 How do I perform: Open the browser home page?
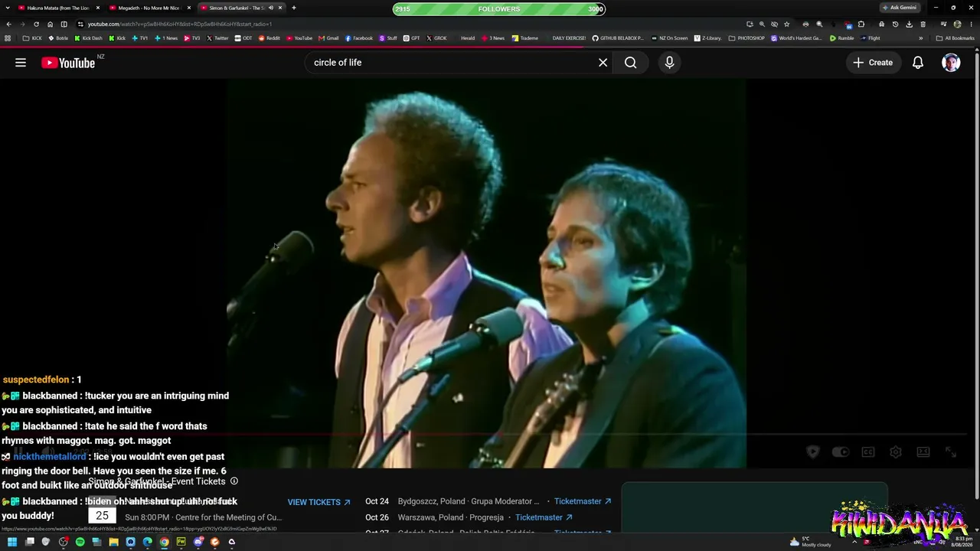51,24
